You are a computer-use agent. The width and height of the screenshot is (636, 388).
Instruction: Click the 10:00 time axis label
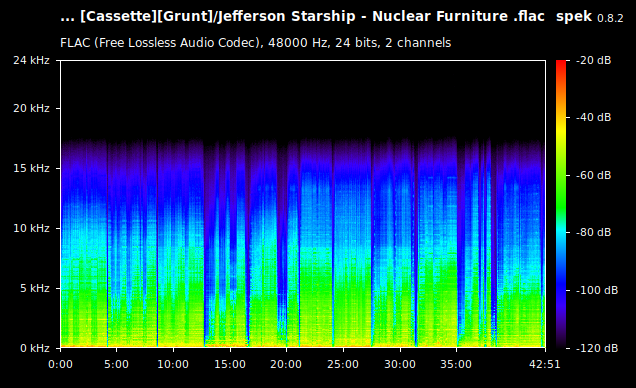173,364
